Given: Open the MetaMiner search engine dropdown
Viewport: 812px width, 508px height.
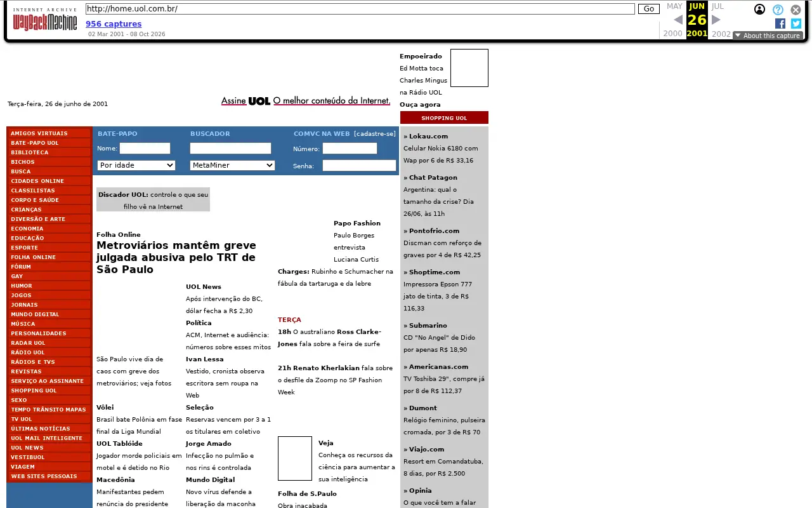Looking at the screenshot, I should point(232,165).
